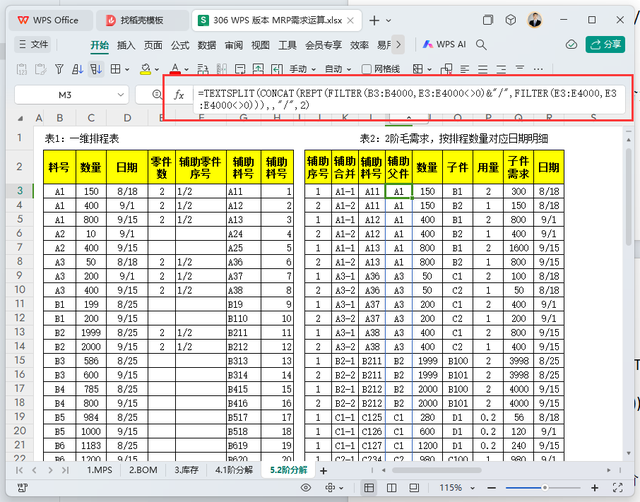Click the zoom out minus button
Image resolution: width=640 pixels, height=502 pixels.
point(491,488)
